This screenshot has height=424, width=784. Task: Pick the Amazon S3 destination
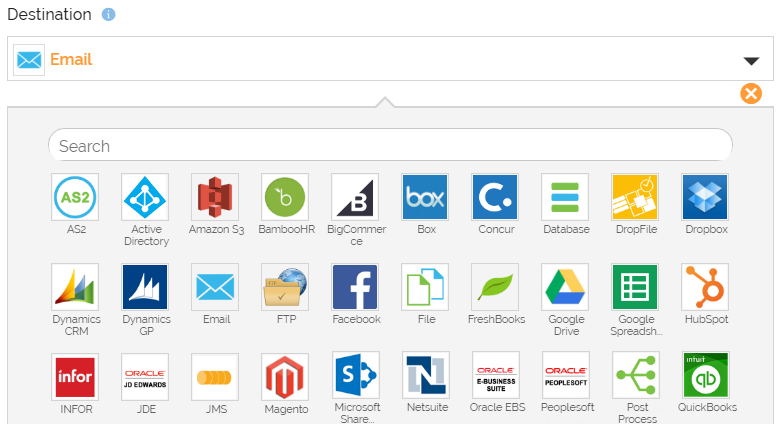coord(215,197)
